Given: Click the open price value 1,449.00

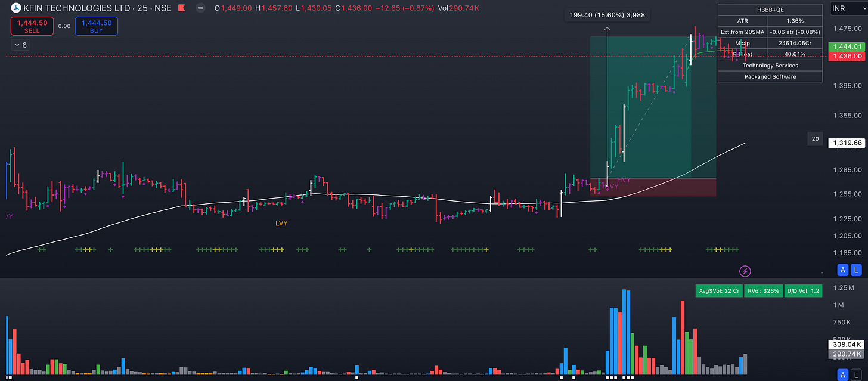Looking at the screenshot, I should pyautogui.click(x=237, y=8).
